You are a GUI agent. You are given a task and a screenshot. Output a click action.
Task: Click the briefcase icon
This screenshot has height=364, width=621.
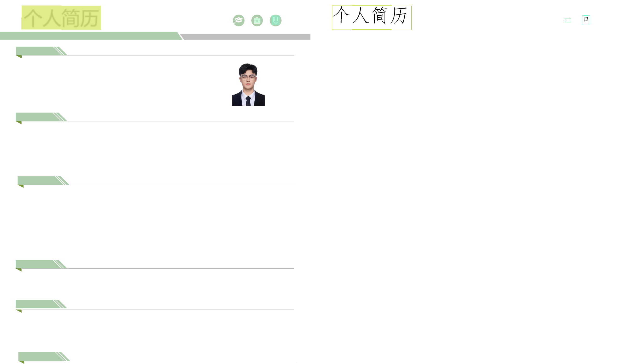pos(257,21)
